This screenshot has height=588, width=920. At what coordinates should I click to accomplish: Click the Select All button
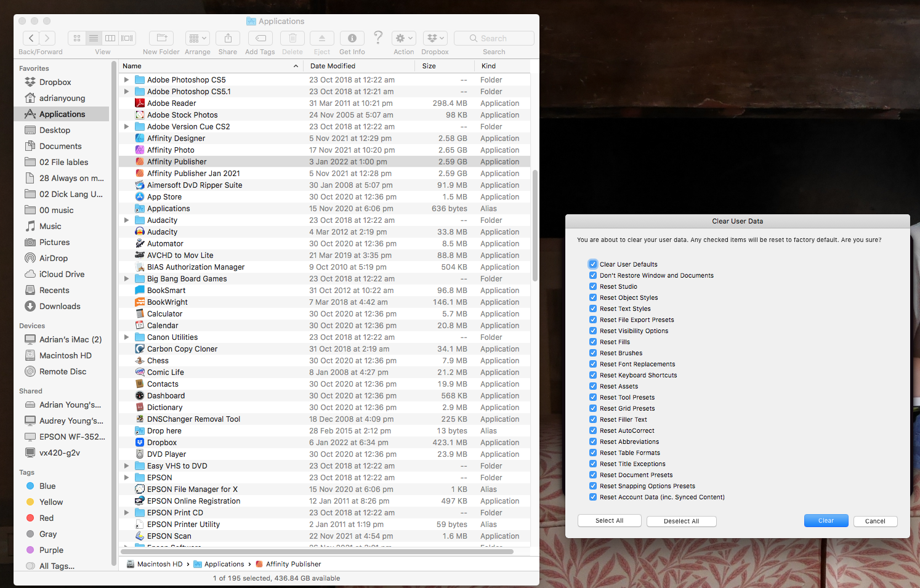coord(610,521)
